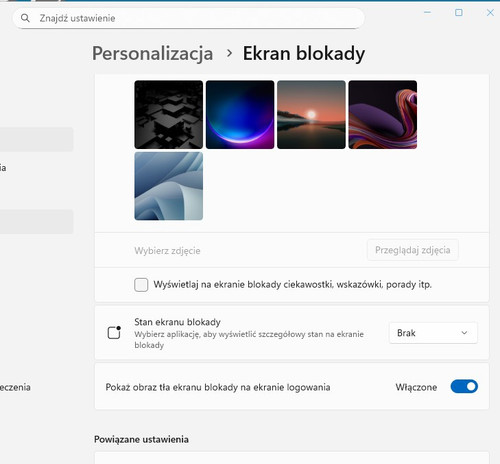Choose the blue glowing orb wallpaper
Image resolution: width=500 pixels, height=464 pixels.
(x=240, y=114)
